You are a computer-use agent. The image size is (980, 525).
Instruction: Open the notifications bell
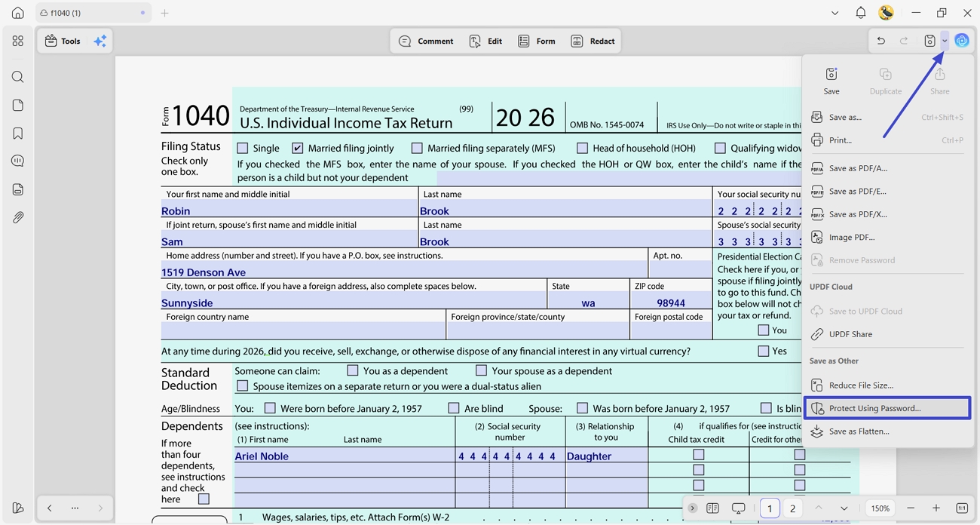(860, 13)
